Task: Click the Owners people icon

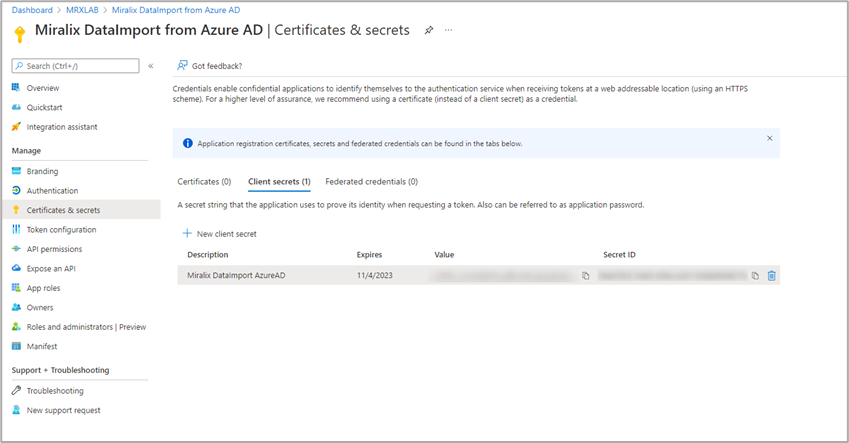Action: (16, 308)
